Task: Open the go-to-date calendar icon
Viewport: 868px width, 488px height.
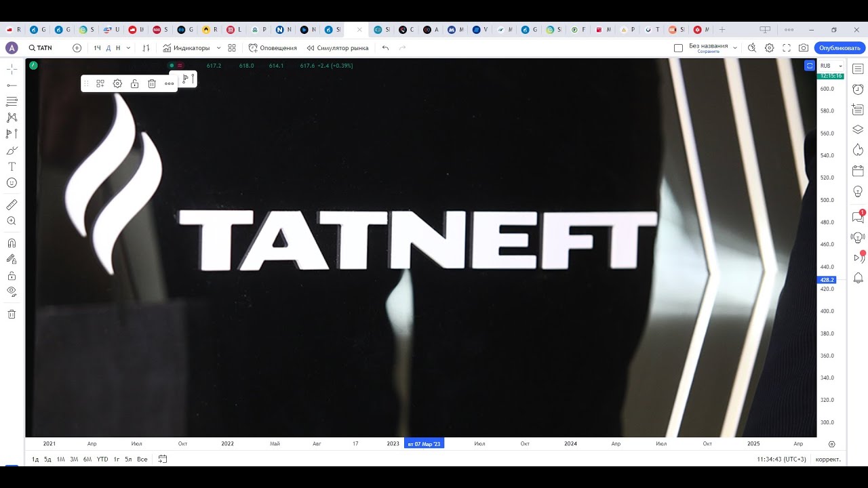Action: pos(163,459)
